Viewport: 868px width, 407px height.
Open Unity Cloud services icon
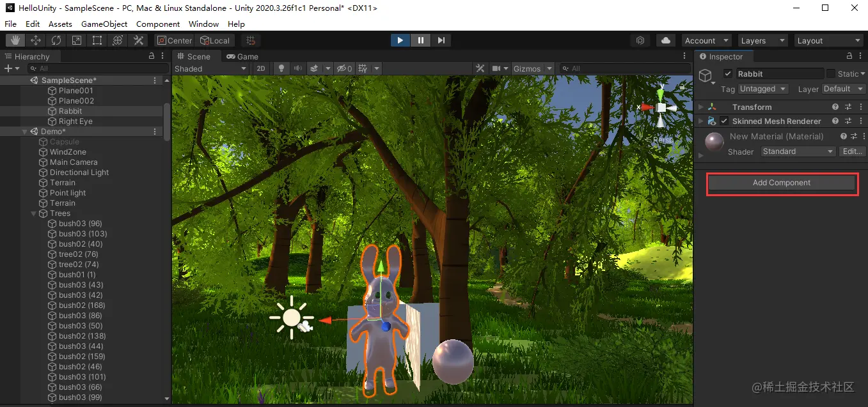(666, 40)
